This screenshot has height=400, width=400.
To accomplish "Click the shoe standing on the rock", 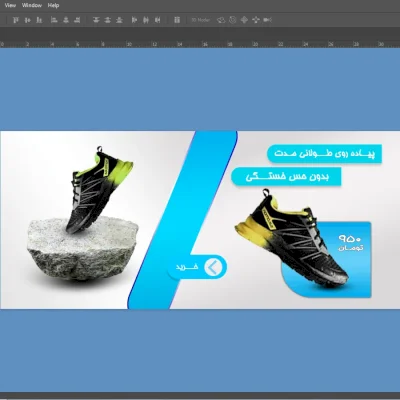I will pos(97,193).
